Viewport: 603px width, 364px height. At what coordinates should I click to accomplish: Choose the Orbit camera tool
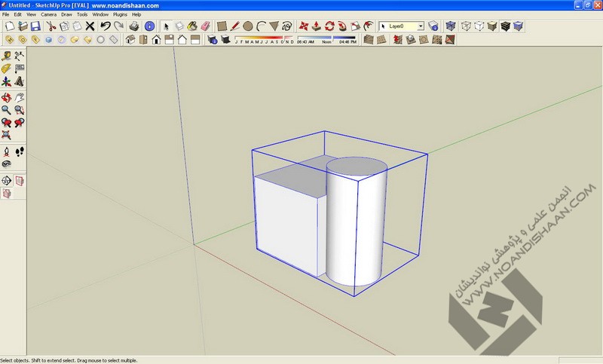[x=6, y=96]
